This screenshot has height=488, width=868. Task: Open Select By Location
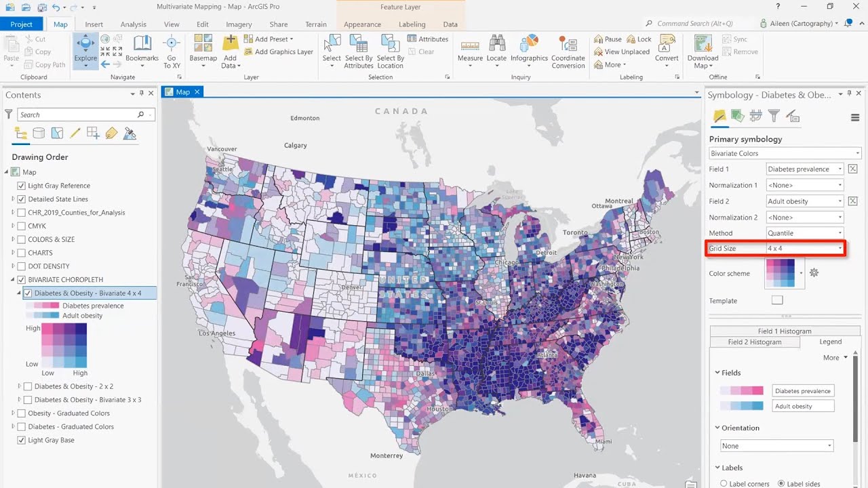(x=391, y=51)
